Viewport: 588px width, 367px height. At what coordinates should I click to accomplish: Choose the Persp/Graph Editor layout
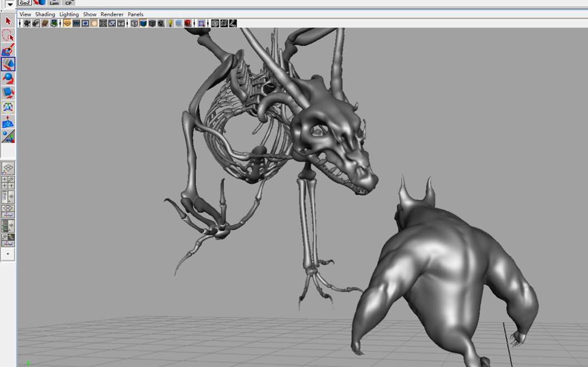(8, 211)
